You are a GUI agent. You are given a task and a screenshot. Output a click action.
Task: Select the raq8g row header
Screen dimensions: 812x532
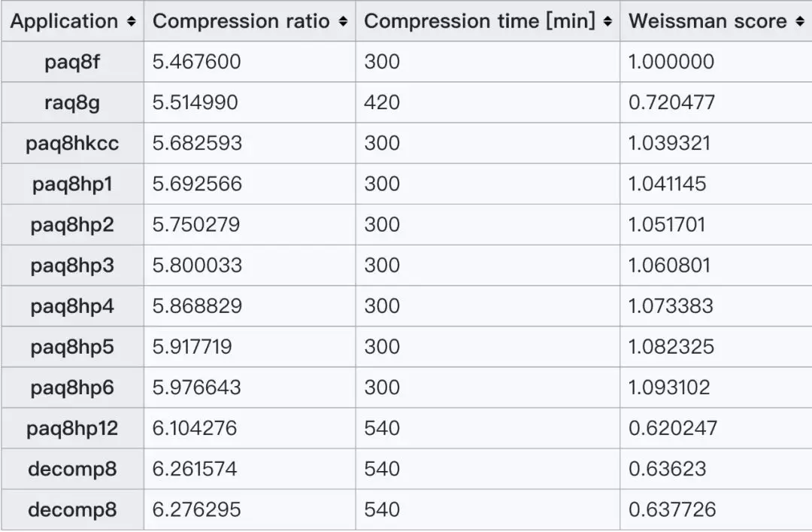[72, 102]
